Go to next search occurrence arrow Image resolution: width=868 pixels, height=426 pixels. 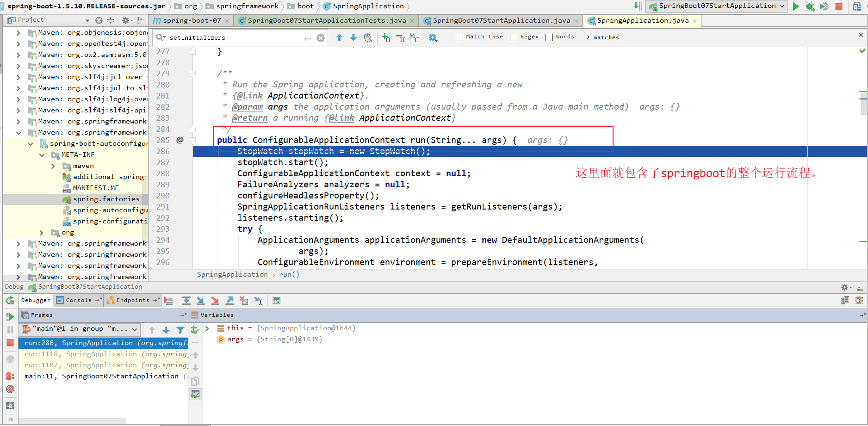click(353, 37)
